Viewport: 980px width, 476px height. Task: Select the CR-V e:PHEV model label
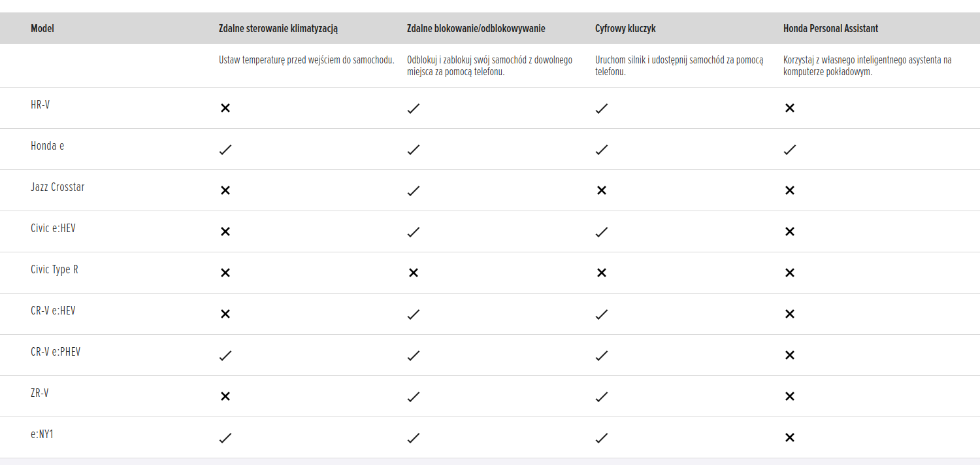pos(56,352)
